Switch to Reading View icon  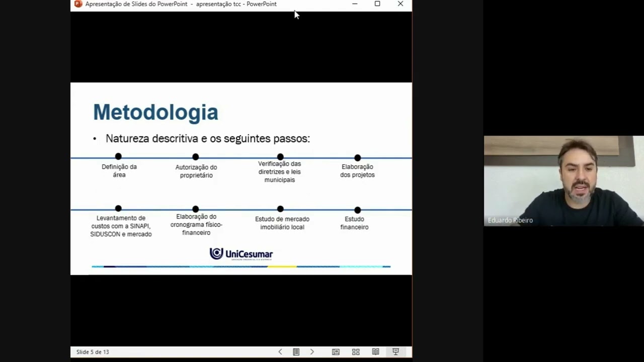click(375, 352)
